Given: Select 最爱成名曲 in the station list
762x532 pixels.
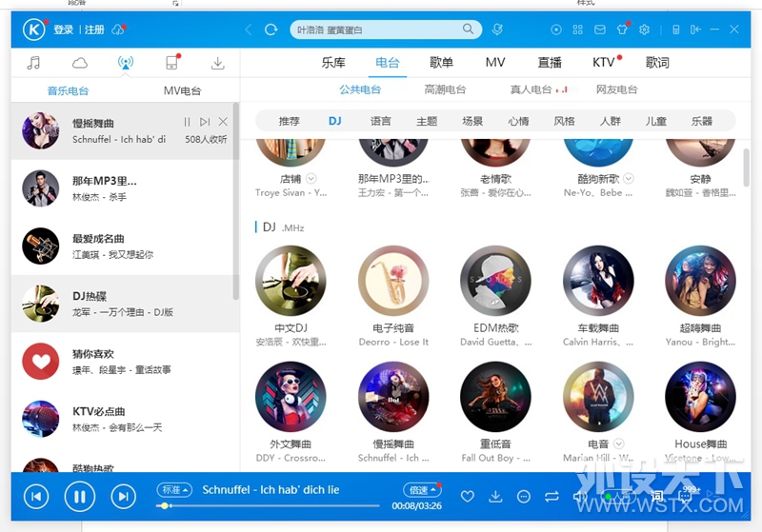Looking at the screenshot, I should (x=125, y=246).
